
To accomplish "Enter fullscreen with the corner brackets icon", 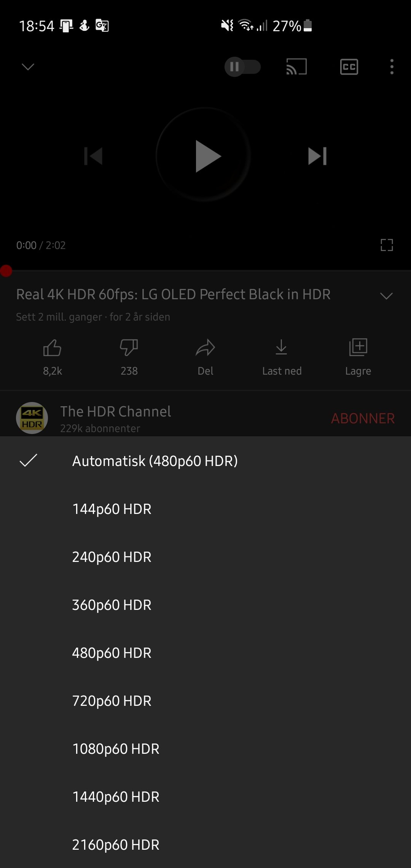I will pyautogui.click(x=387, y=245).
